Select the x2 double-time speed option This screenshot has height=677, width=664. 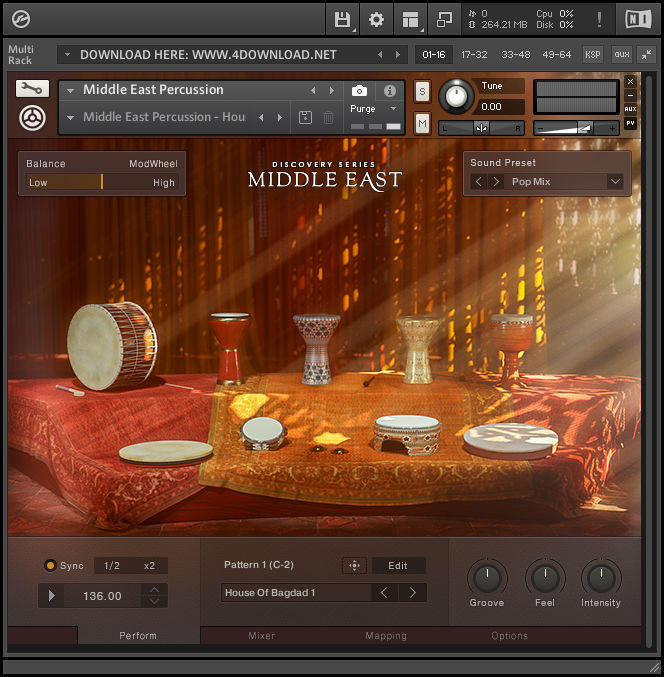(149, 566)
